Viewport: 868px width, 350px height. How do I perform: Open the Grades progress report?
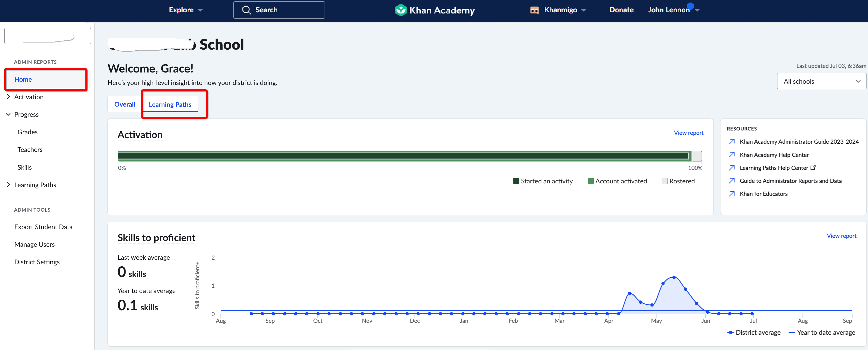(x=28, y=132)
